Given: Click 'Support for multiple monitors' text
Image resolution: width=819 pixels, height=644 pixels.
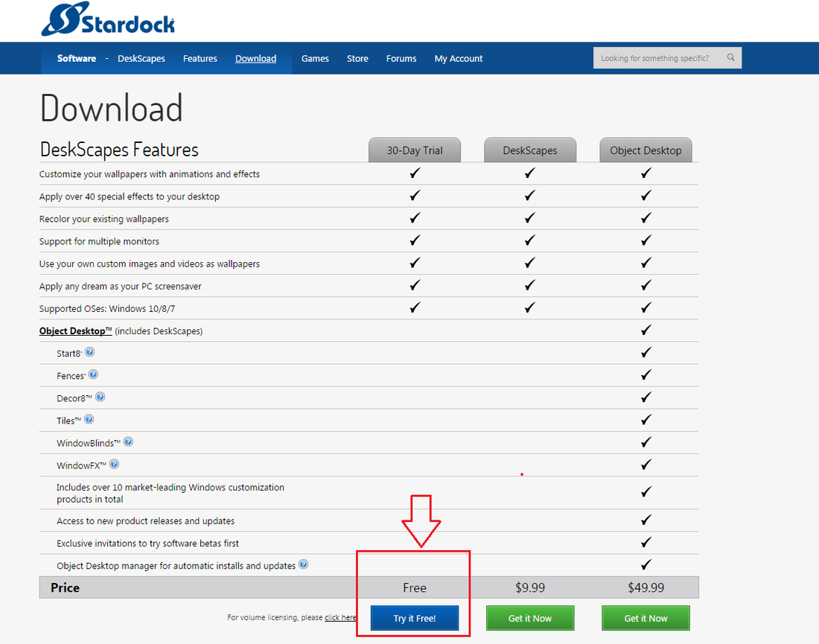Looking at the screenshot, I should coord(99,241).
